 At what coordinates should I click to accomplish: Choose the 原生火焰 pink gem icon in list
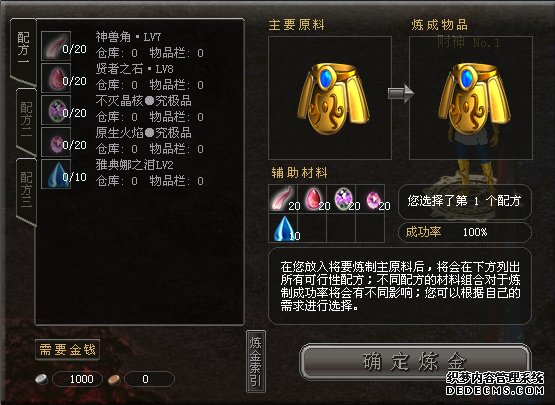point(56,142)
